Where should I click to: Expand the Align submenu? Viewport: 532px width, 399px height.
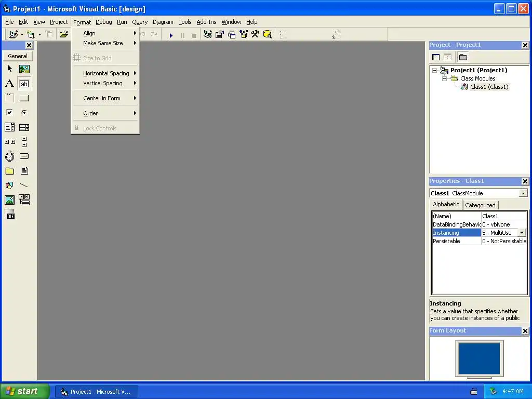(105, 33)
